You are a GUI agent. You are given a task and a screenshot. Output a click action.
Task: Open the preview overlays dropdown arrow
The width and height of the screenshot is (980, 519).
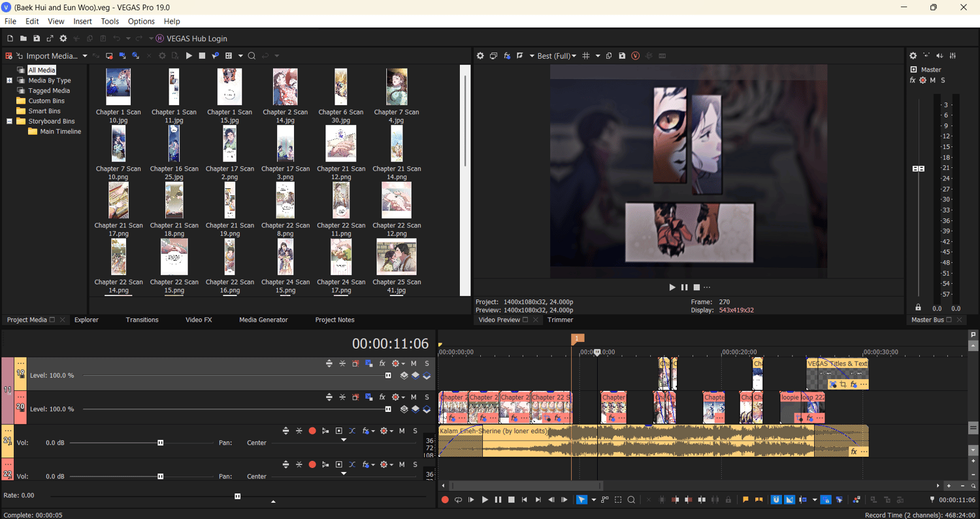598,56
